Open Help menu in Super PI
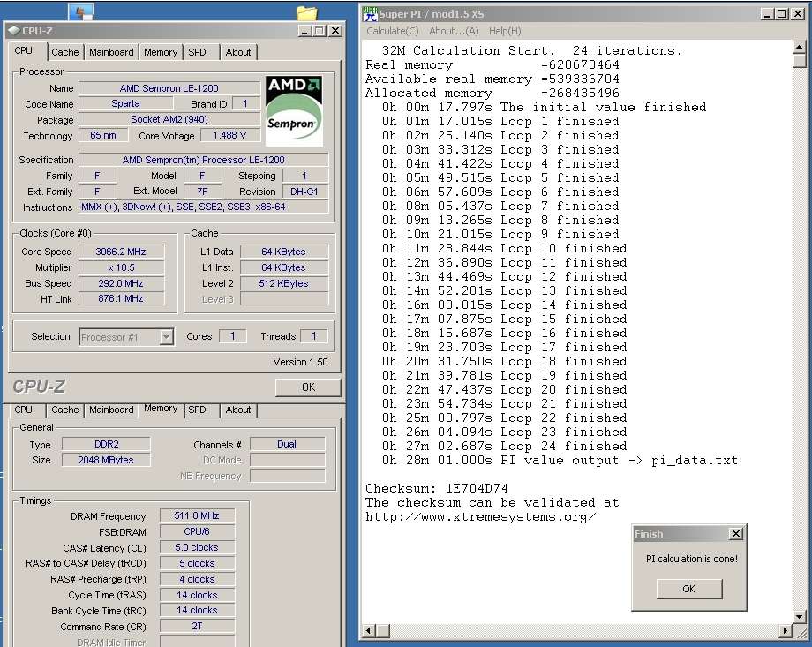Image resolution: width=812 pixels, height=647 pixels. pyautogui.click(x=505, y=31)
